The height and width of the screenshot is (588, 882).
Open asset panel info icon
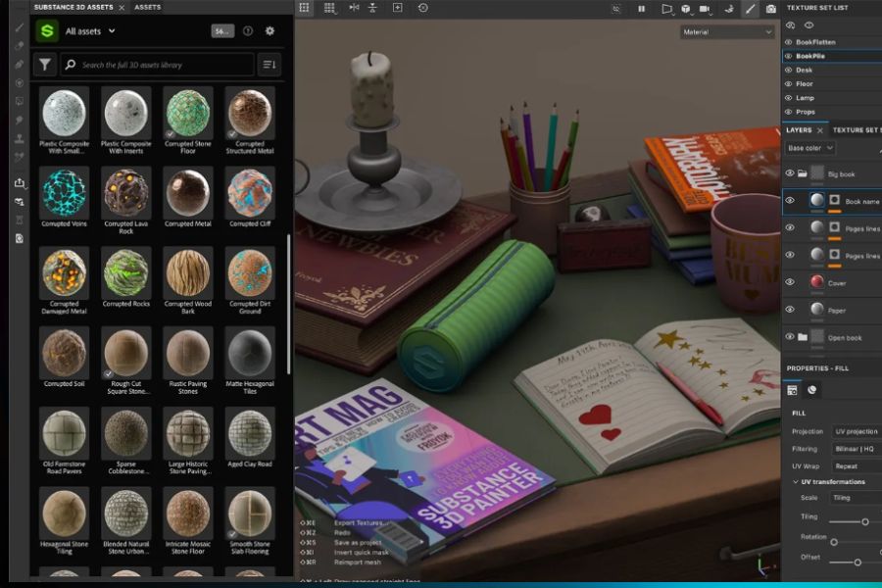pos(248,31)
